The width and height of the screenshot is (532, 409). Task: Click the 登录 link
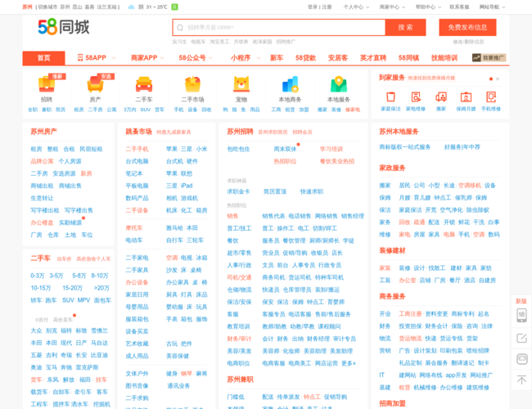tap(313, 7)
